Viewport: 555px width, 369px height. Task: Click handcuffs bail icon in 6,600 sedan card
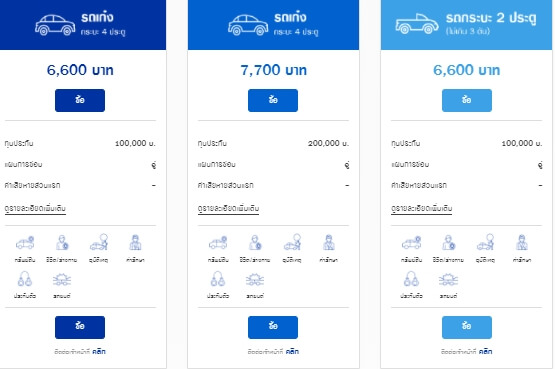click(25, 279)
